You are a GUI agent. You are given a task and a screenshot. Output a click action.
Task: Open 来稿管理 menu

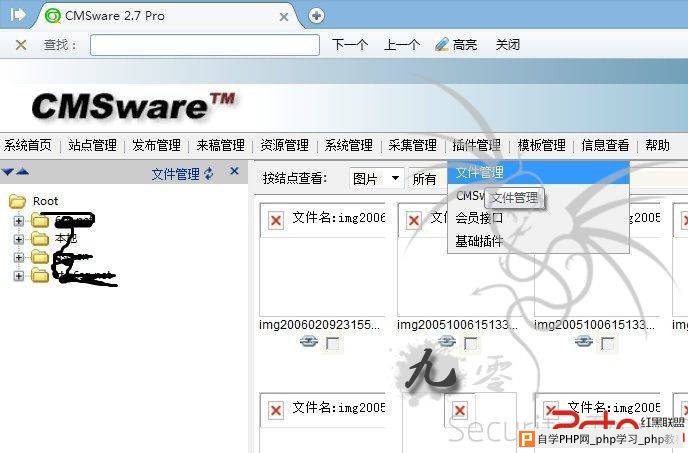pyautogui.click(x=221, y=145)
